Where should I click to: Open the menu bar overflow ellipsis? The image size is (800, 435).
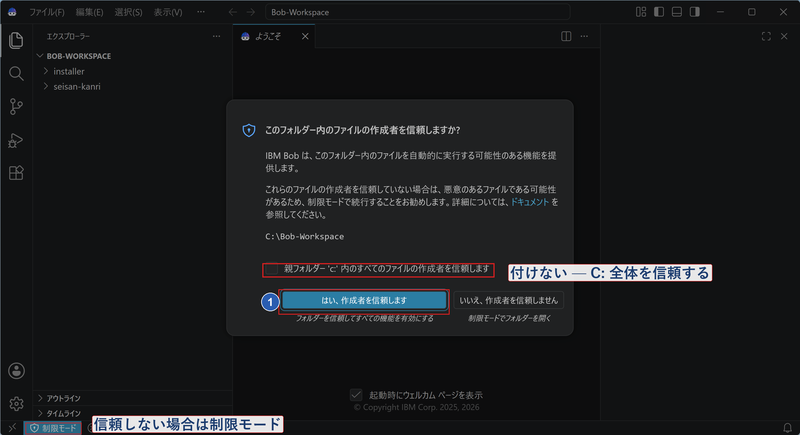point(201,12)
